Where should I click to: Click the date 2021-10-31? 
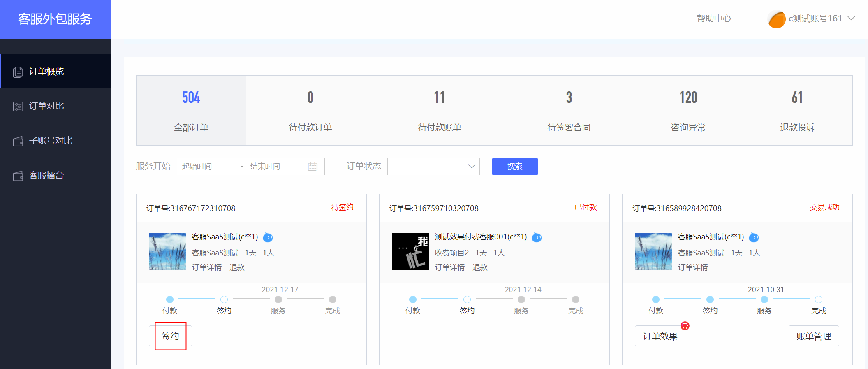click(766, 290)
